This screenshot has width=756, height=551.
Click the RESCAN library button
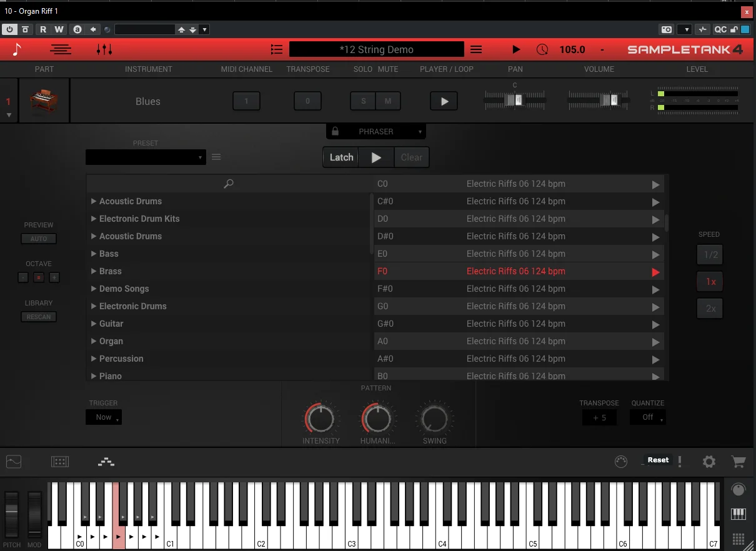(39, 317)
